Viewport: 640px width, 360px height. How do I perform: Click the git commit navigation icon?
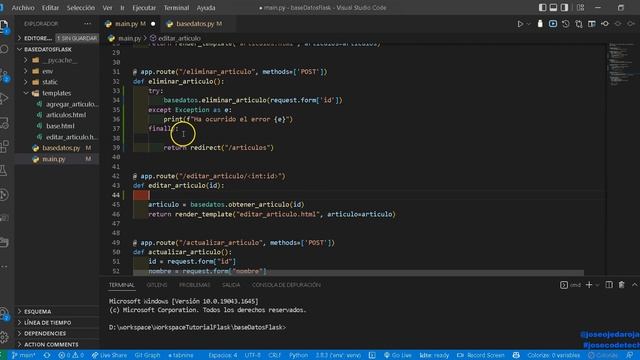605,24
